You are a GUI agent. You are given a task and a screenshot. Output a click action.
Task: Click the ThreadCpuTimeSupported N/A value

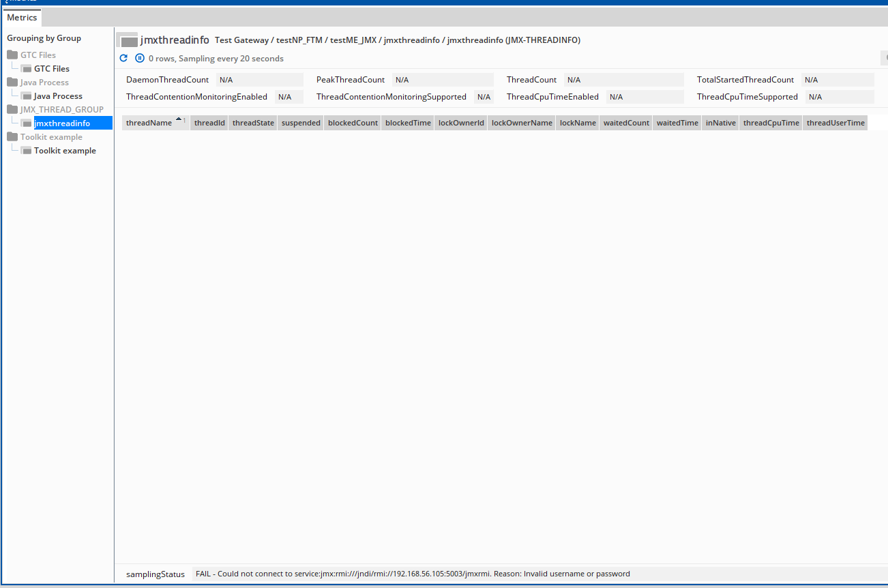coord(840,97)
